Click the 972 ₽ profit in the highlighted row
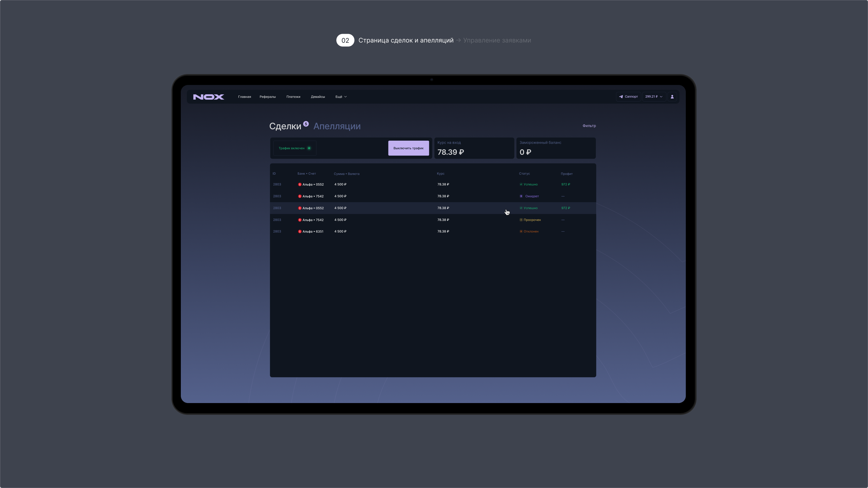This screenshot has height=488, width=868. [x=566, y=208]
